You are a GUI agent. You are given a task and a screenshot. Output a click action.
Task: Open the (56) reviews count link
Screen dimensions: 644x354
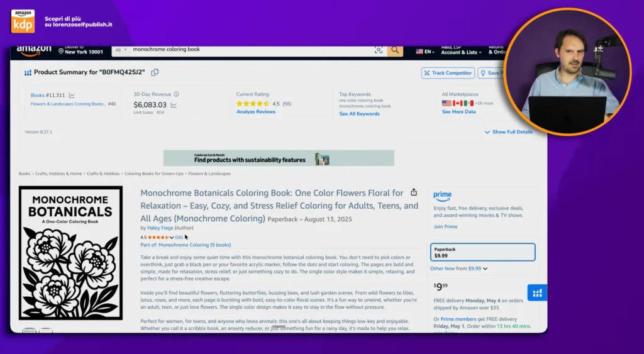[x=179, y=238]
